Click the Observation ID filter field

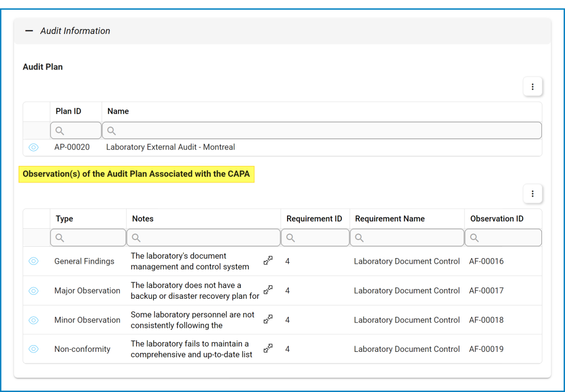coord(503,237)
